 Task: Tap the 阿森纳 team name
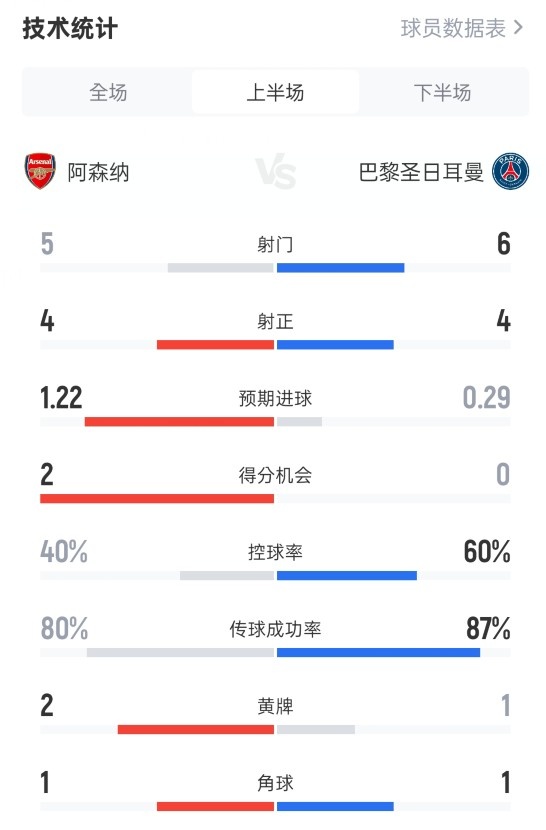[x=99, y=173]
